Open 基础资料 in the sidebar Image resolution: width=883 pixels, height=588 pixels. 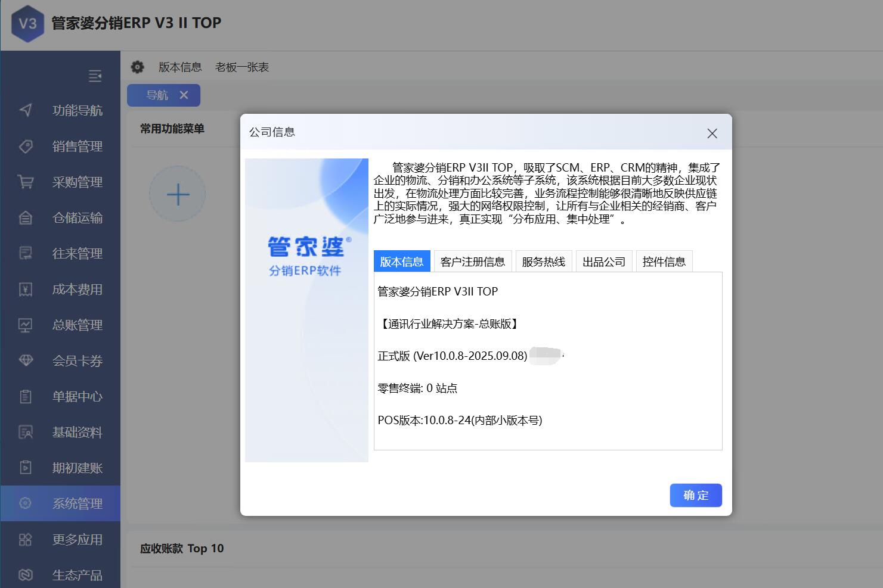coord(77,432)
